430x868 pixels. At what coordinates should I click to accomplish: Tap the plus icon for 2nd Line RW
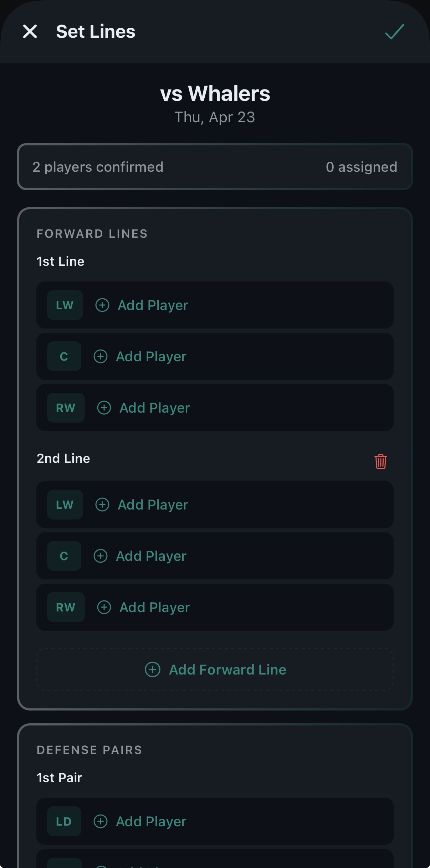pyautogui.click(x=104, y=607)
